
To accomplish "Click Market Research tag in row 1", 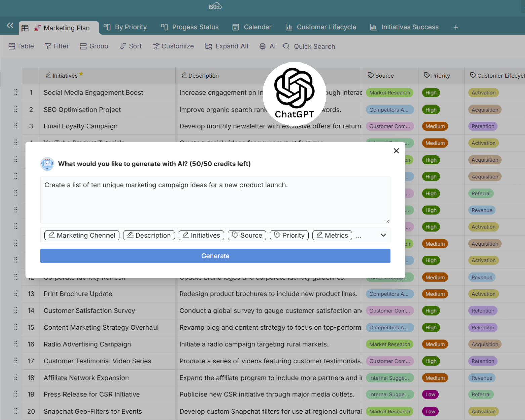I will [390, 93].
